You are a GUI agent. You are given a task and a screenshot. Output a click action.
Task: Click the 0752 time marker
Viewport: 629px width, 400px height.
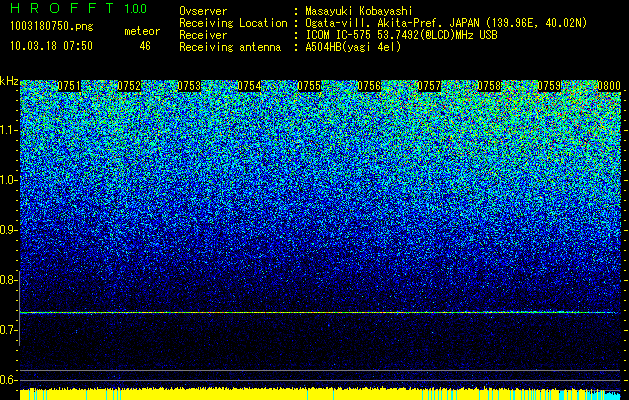point(129,86)
